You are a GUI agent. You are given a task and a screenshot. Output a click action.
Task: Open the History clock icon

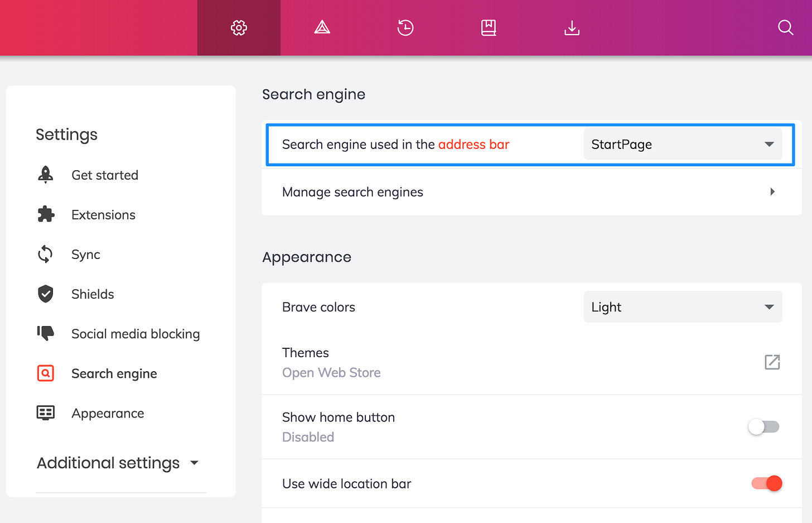405,27
